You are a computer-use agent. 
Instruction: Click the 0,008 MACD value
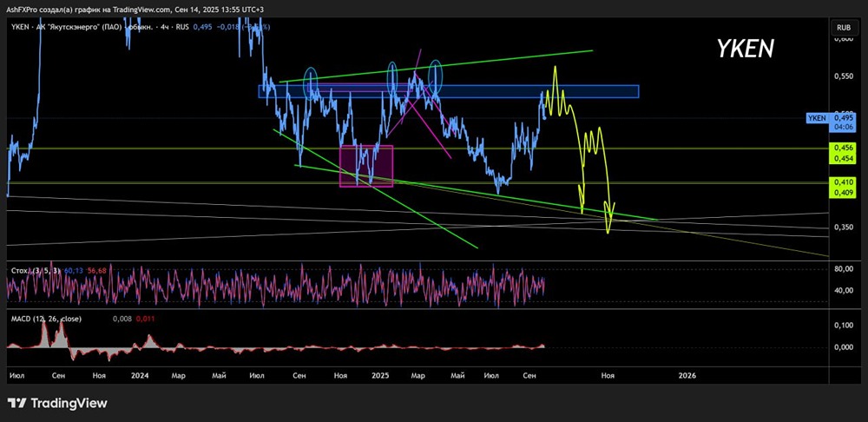tap(121, 319)
